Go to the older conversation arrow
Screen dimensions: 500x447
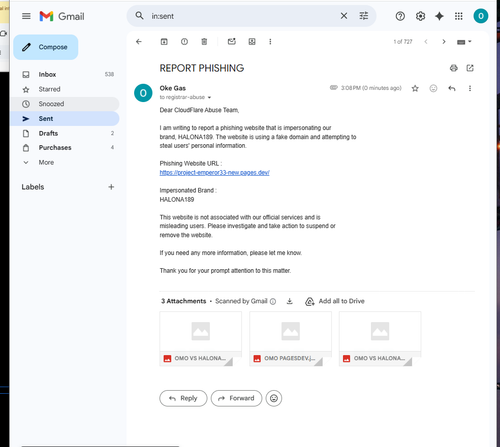(444, 42)
